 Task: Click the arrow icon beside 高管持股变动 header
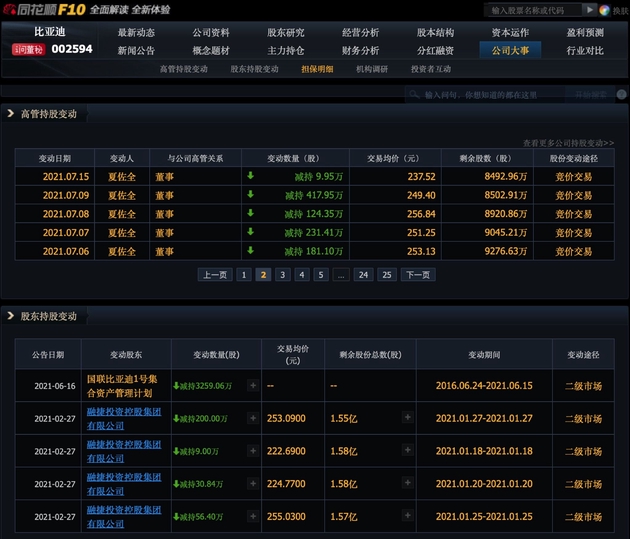click(10, 114)
